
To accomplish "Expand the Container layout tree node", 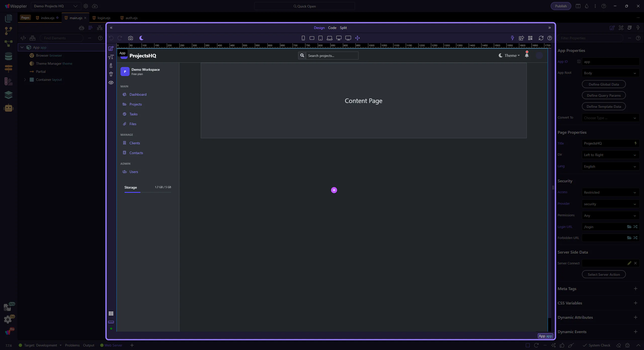I will (x=25, y=80).
